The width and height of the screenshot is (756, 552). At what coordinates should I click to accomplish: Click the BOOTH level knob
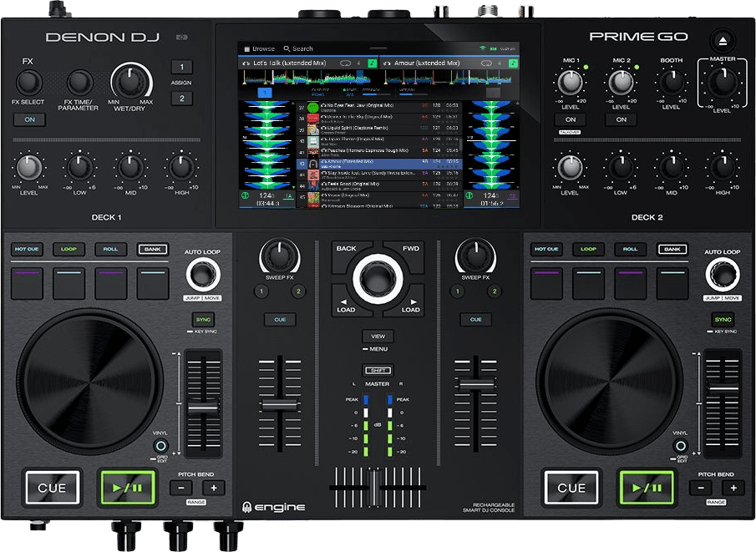point(672,83)
